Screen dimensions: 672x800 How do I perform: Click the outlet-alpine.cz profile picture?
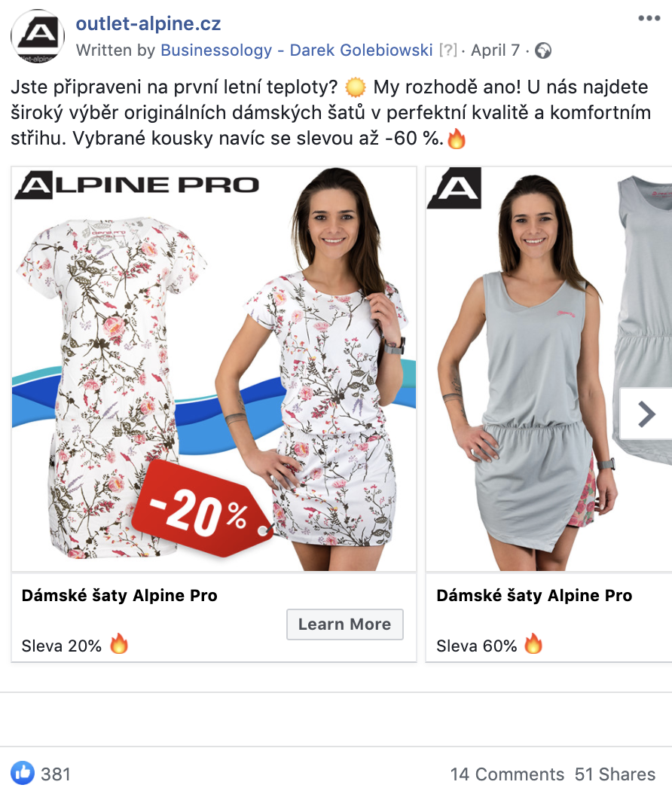38,36
